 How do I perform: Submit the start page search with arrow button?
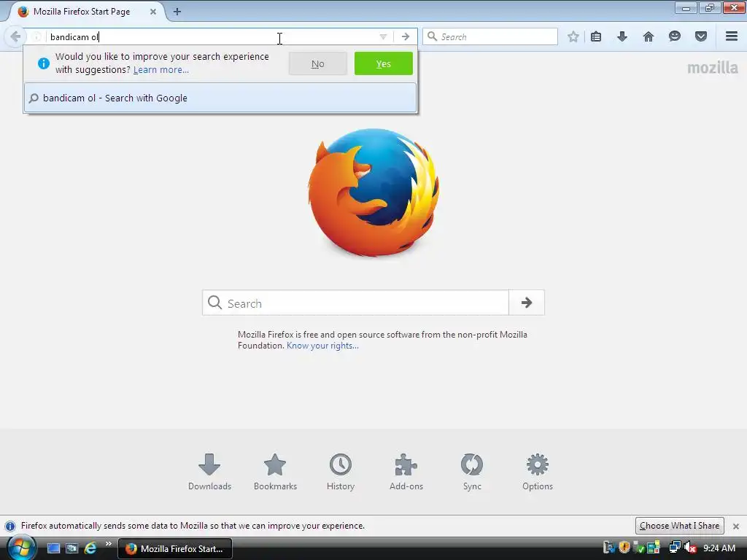527,303
